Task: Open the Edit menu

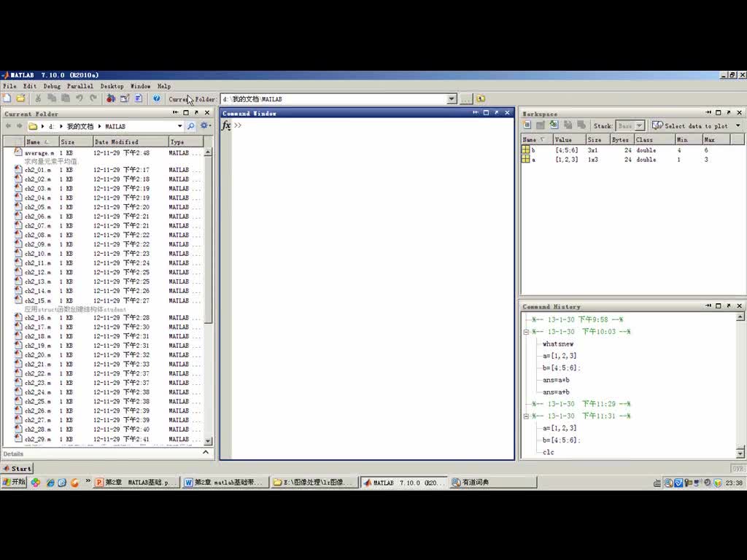Action: click(29, 86)
